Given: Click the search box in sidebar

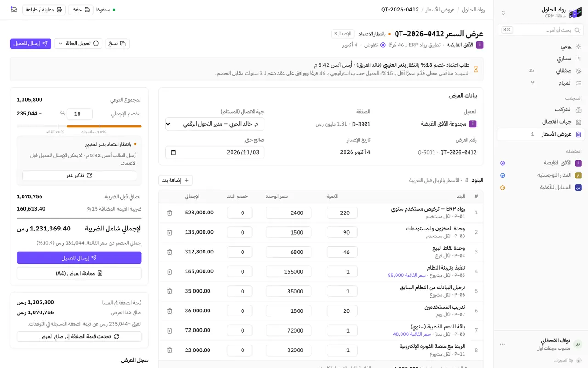Looking at the screenshot, I should click(541, 30).
